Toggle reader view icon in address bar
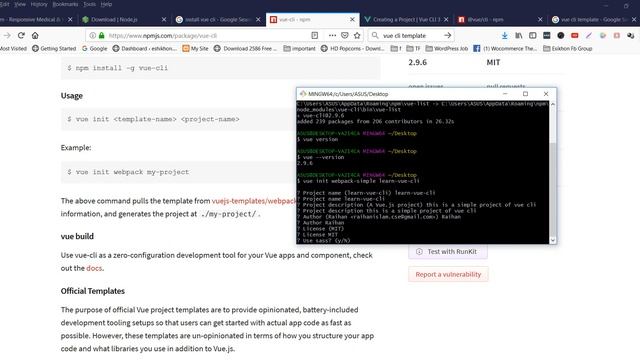 click(314, 36)
